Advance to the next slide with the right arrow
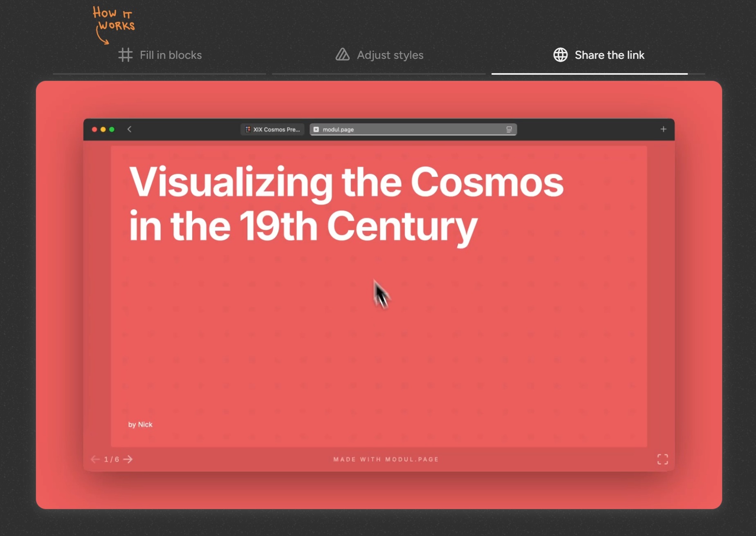The height and width of the screenshot is (536, 756). 128,459
